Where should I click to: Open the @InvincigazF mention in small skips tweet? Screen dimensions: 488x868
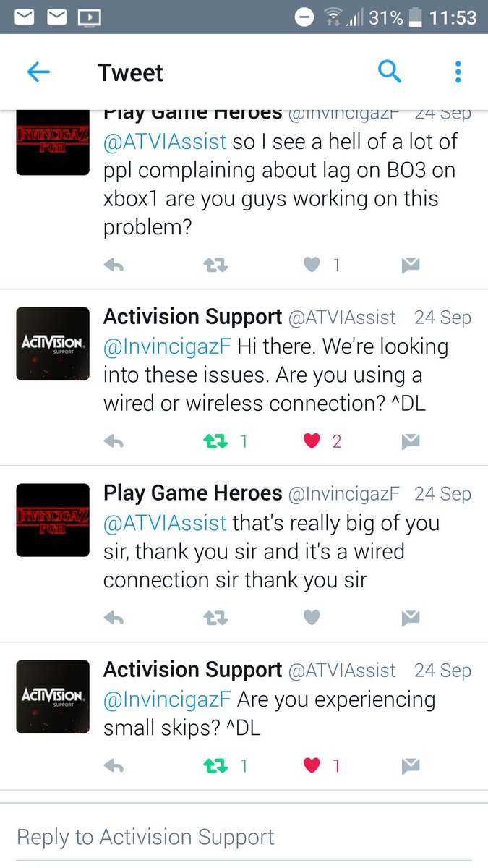tap(167, 699)
